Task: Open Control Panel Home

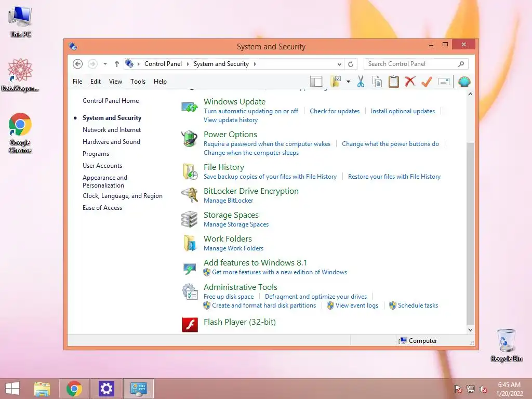Action: point(111,101)
